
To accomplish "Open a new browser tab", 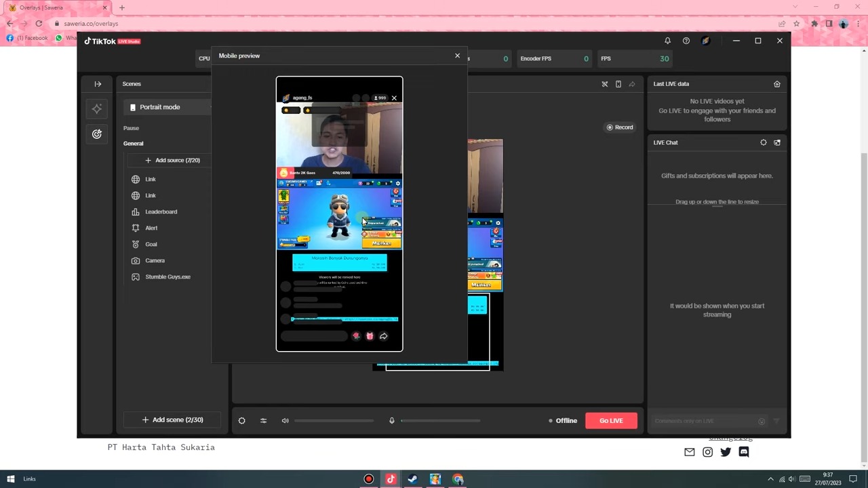I will point(122,7).
